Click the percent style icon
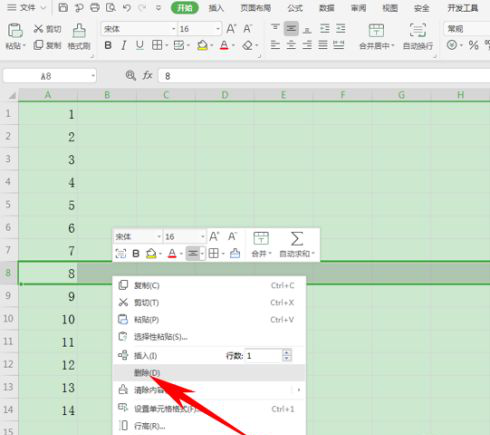 pos(473,45)
